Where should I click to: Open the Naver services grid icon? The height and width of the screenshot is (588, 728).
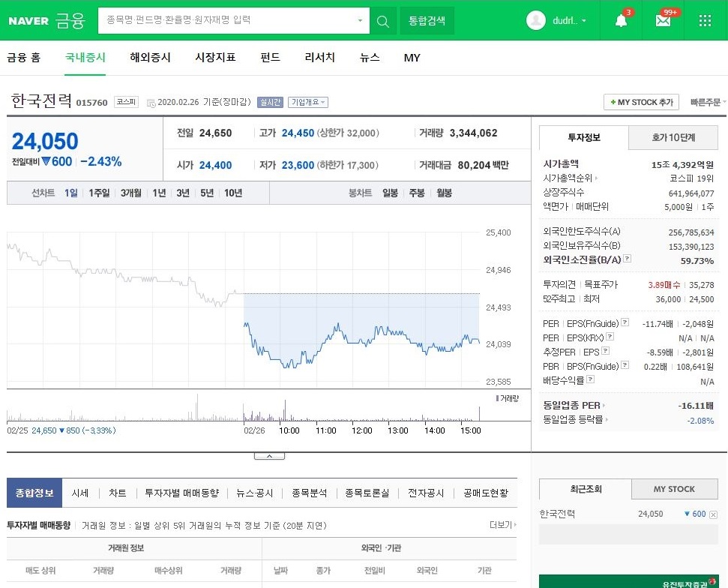point(705,20)
